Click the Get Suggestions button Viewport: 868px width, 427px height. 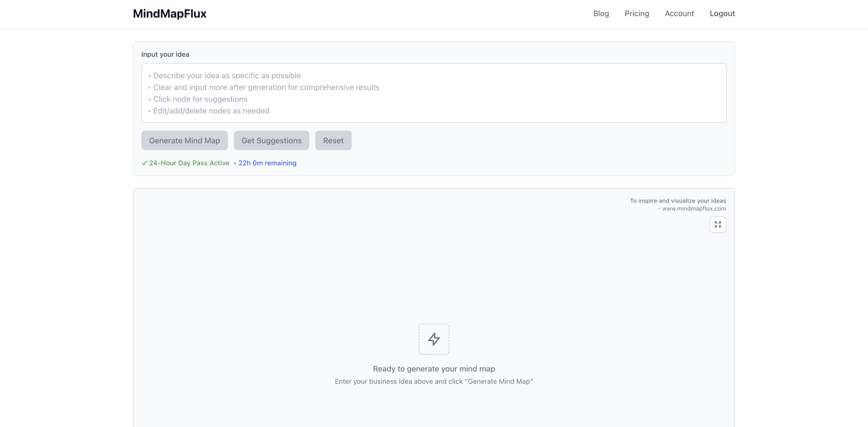click(x=271, y=140)
